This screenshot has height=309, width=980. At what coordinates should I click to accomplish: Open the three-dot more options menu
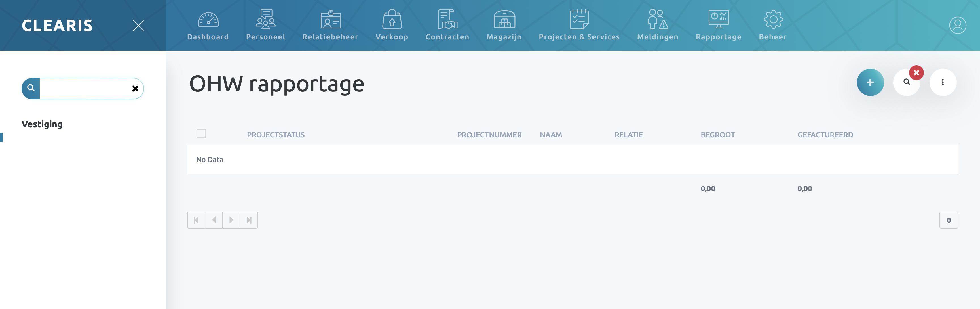[x=942, y=82]
